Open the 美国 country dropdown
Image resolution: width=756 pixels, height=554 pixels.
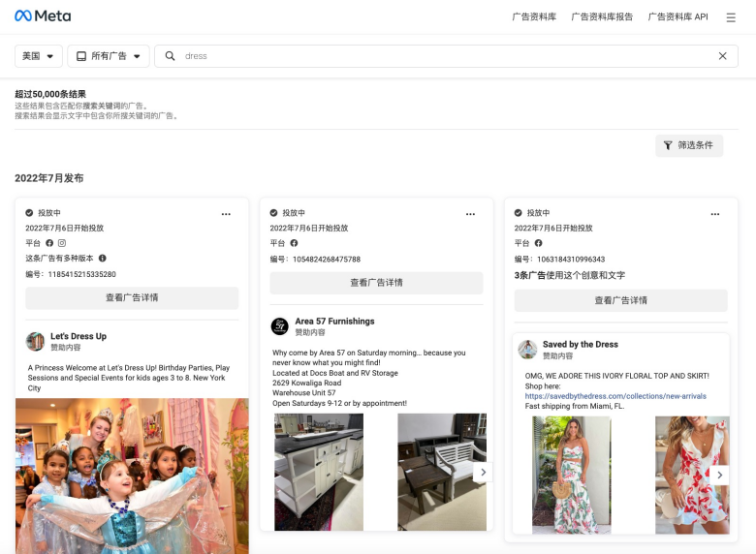pos(39,56)
